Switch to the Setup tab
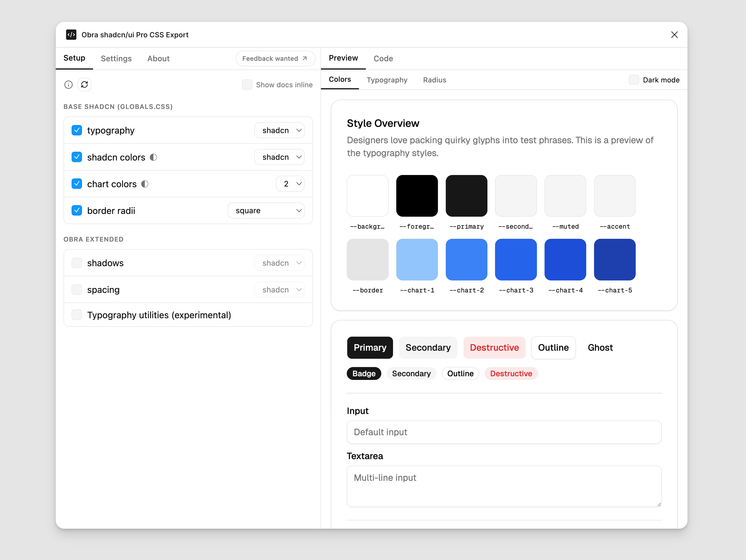The width and height of the screenshot is (746, 560). coord(74,58)
